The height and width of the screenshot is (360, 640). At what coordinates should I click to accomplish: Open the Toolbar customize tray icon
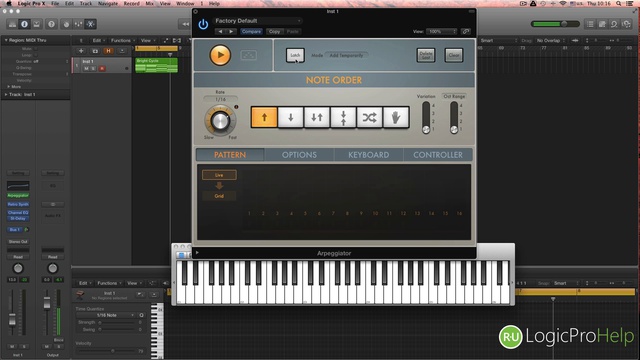[37, 24]
